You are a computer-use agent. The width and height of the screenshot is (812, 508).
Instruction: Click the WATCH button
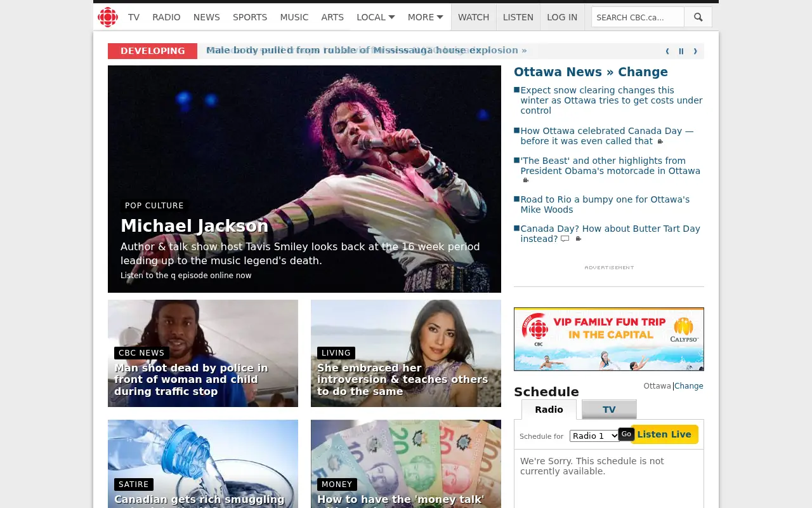(474, 17)
